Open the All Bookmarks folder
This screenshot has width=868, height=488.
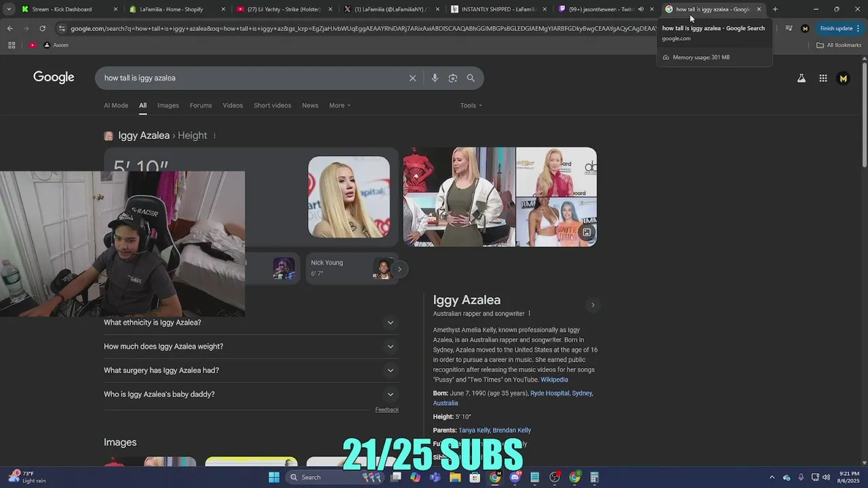(839, 45)
